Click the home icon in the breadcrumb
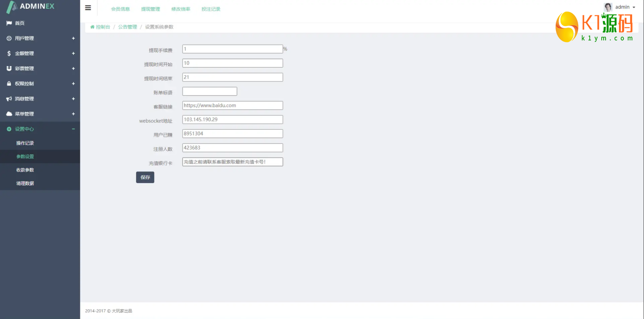The image size is (644, 319). (x=92, y=27)
